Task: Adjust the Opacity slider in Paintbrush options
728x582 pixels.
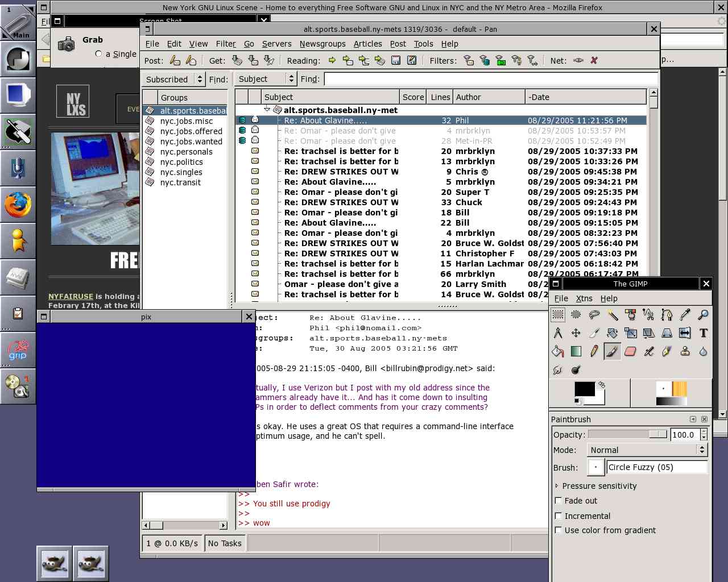Action: pos(627,434)
